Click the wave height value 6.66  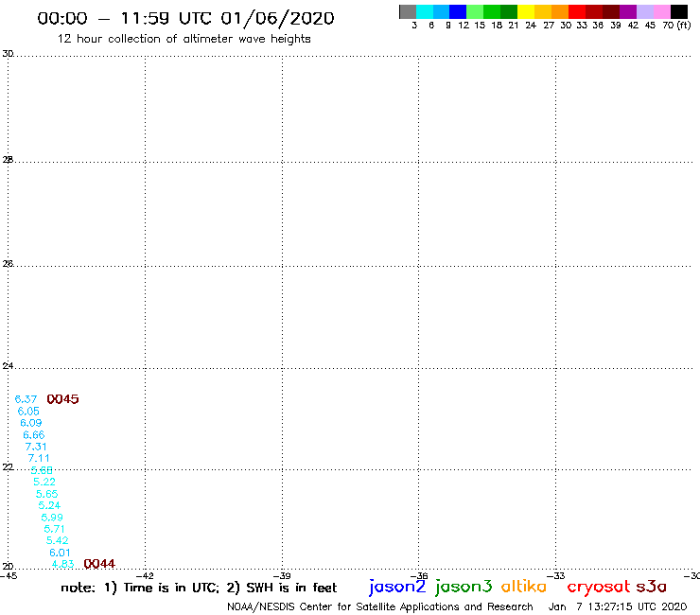click(x=34, y=435)
